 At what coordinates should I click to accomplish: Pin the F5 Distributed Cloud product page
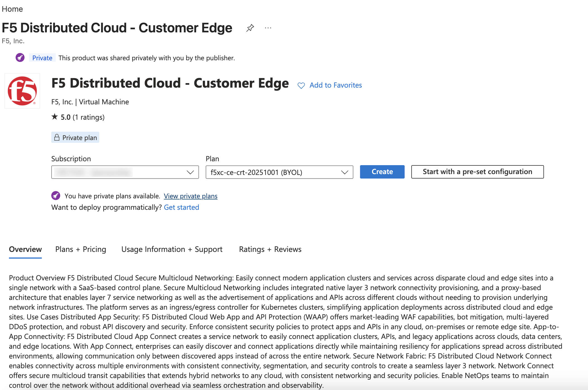pyautogui.click(x=250, y=28)
